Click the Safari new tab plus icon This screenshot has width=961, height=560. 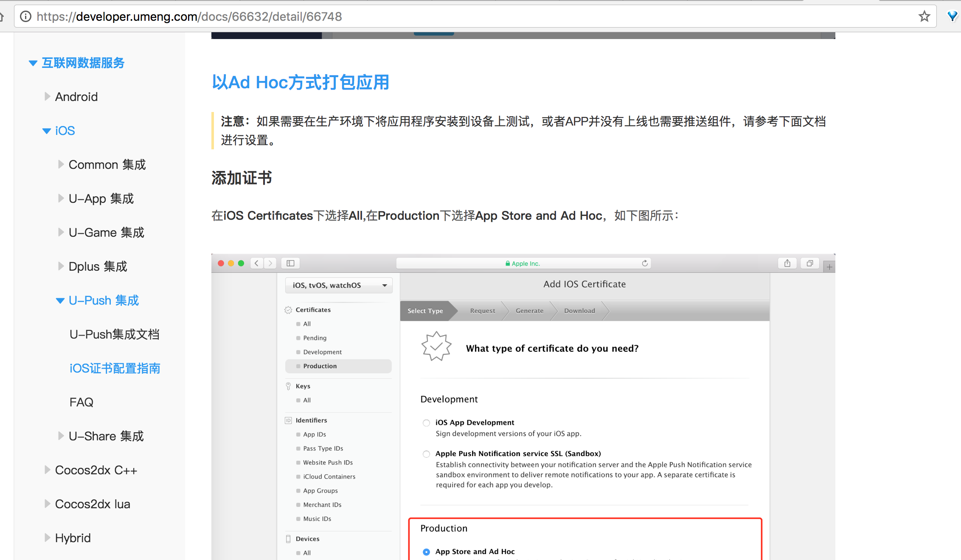pyautogui.click(x=829, y=267)
